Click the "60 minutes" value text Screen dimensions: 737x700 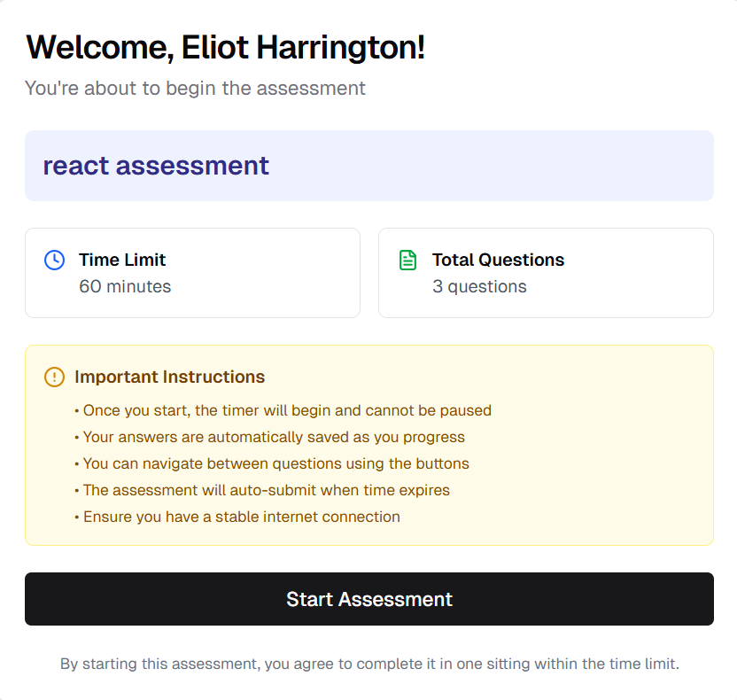(x=125, y=286)
